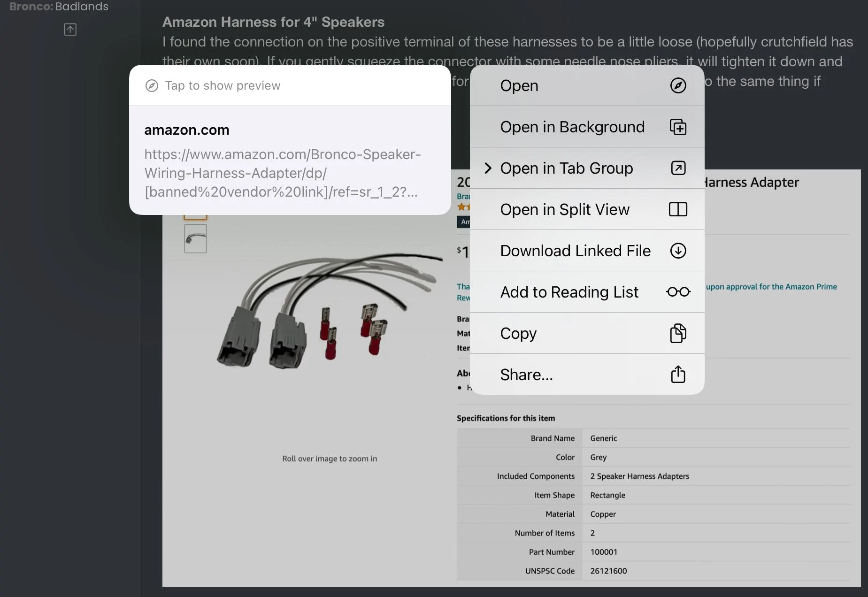The height and width of the screenshot is (597, 868).
Task: Click the Tab Group arrow-box icon
Action: (x=678, y=168)
